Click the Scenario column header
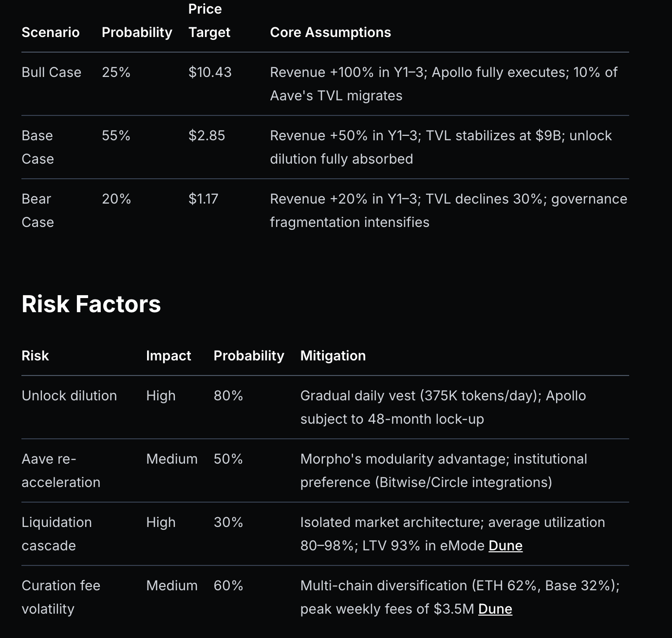 [x=50, y=32]
